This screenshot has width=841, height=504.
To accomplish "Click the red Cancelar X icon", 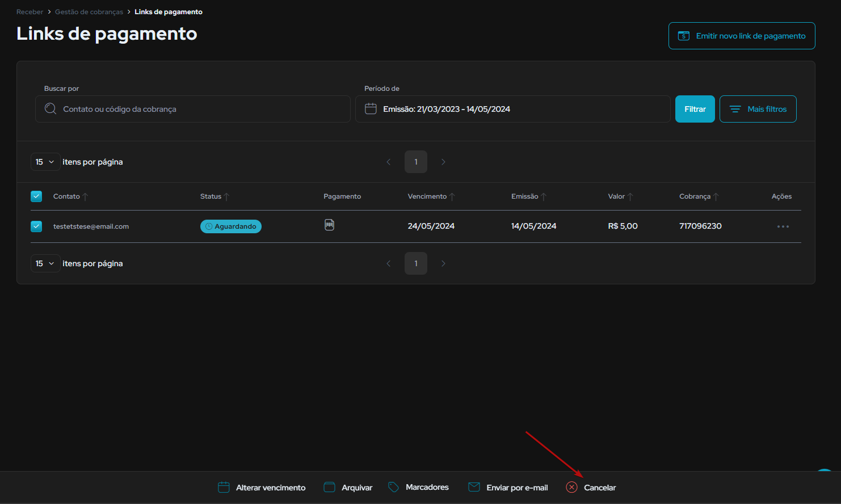I will coord(572,487).
